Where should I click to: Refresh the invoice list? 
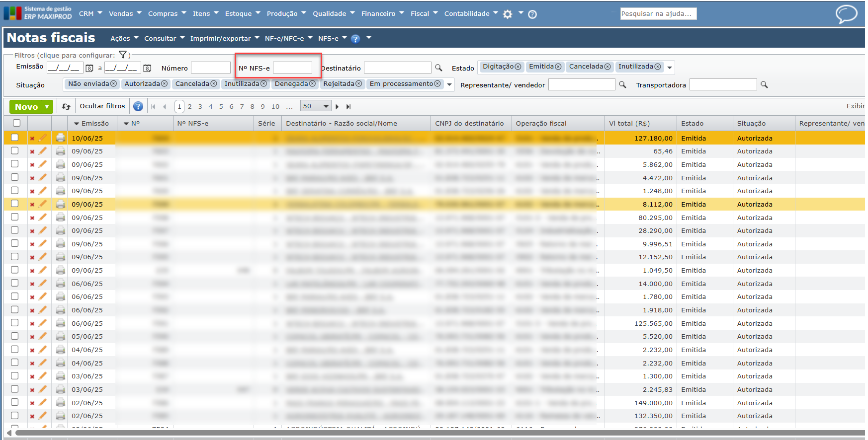click(x=66, y=106)
